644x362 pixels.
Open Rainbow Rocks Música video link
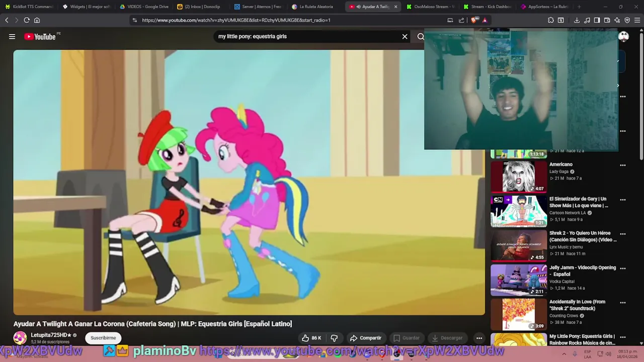tap(583, 339)
